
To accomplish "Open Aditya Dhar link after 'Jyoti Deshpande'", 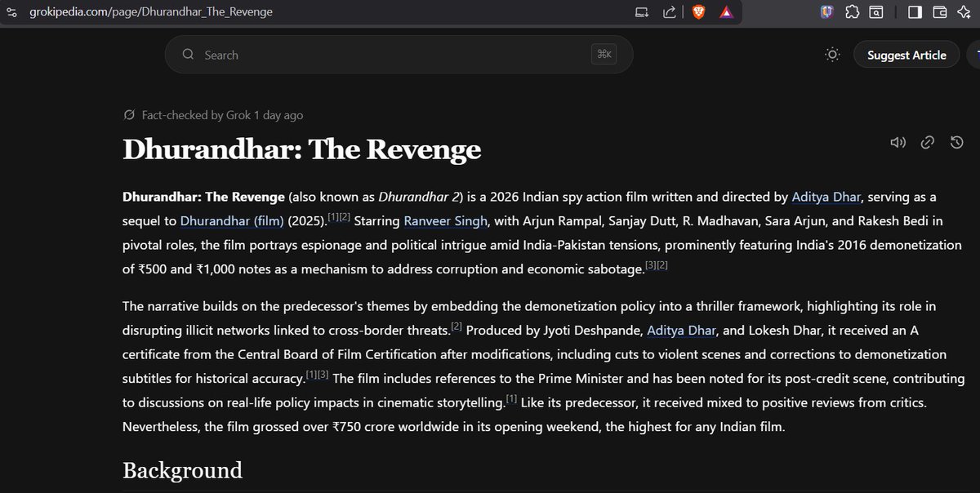I will [680, 331].
